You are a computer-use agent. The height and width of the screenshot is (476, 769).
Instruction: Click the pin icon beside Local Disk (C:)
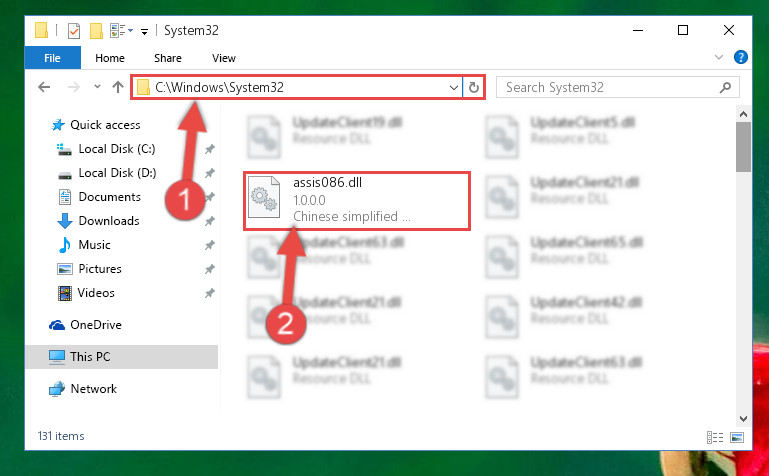[209, 149]
